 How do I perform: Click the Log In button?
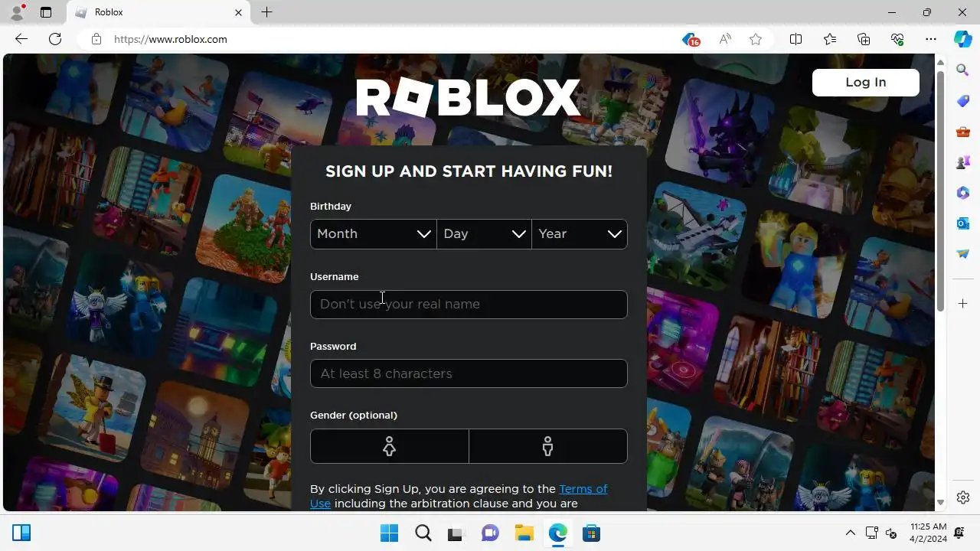coord(866,83)
